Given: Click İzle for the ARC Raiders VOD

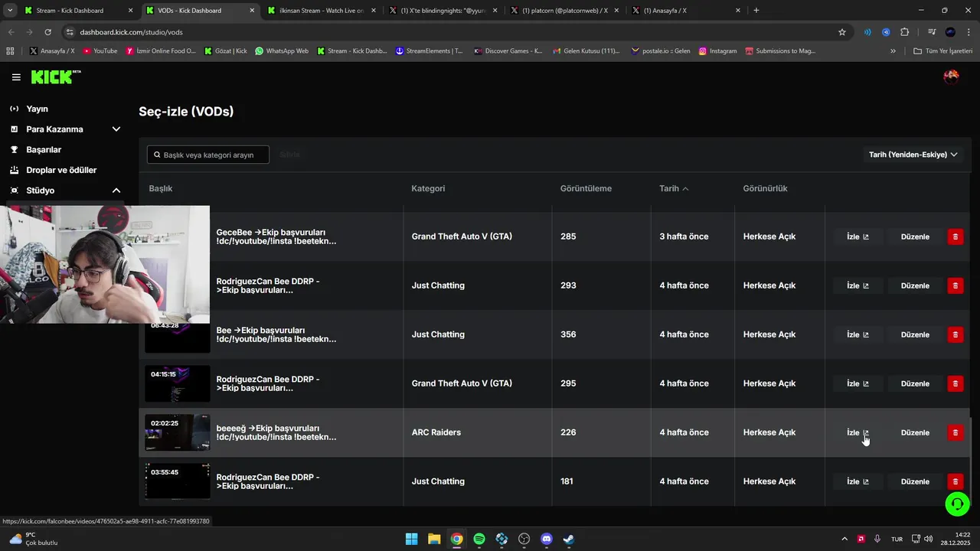Looking at the screenshot, I should point(857,432).
